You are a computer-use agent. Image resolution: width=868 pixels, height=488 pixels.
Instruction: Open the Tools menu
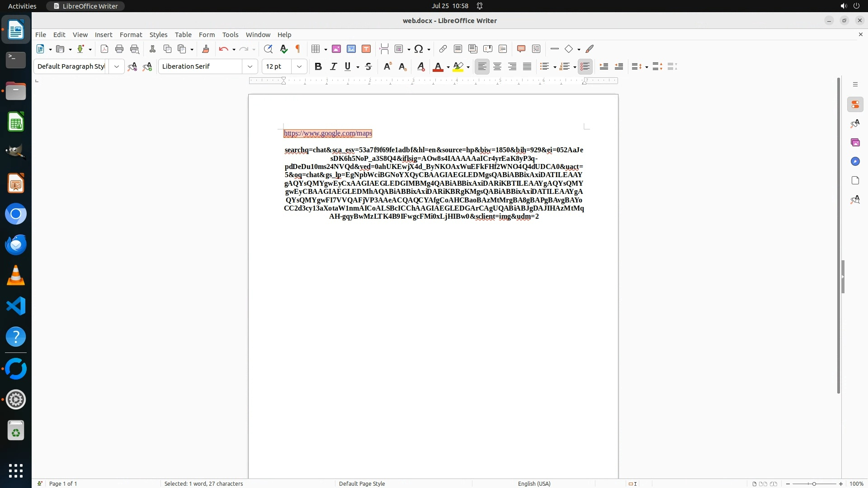click(230, 35)
